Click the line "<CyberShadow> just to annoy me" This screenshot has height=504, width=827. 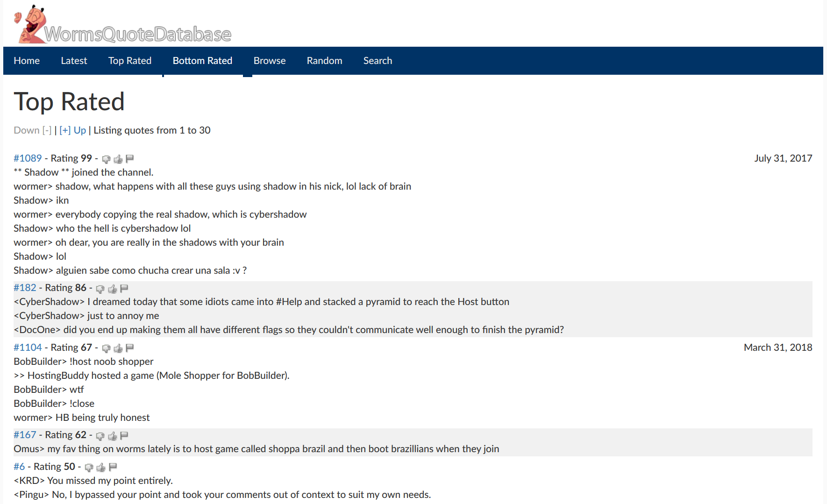tap(86, 316)
